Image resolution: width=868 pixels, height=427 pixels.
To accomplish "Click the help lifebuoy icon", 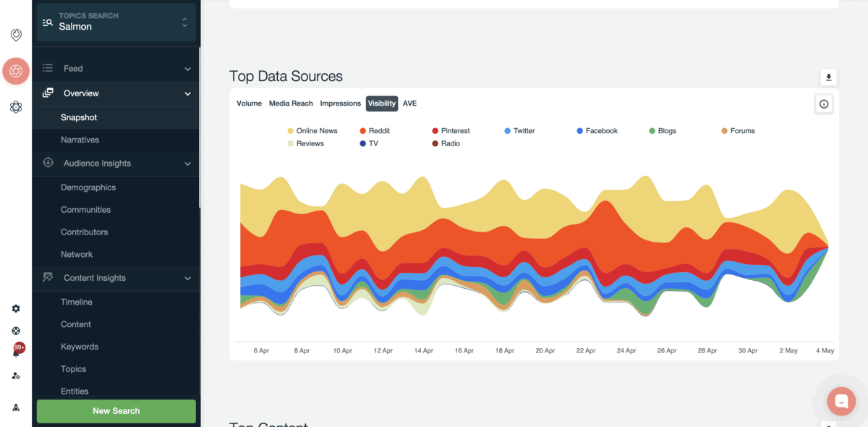I will click(16, 331).
